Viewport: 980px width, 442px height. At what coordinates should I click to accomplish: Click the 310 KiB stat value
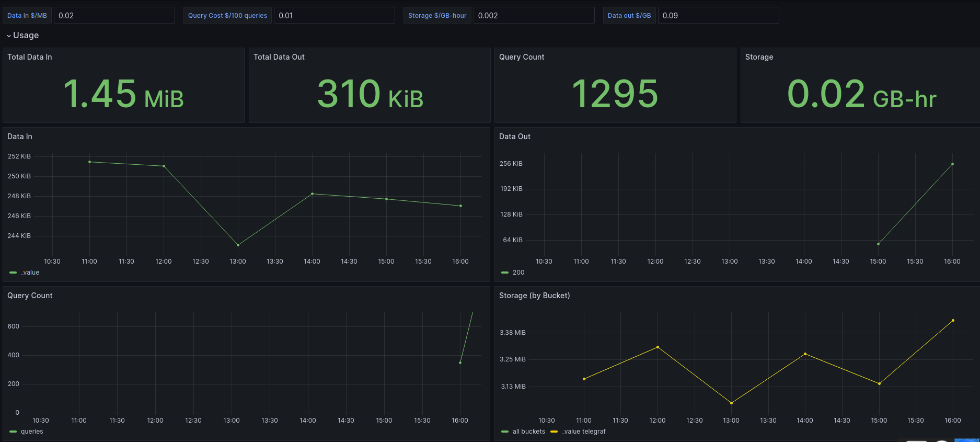370,94
